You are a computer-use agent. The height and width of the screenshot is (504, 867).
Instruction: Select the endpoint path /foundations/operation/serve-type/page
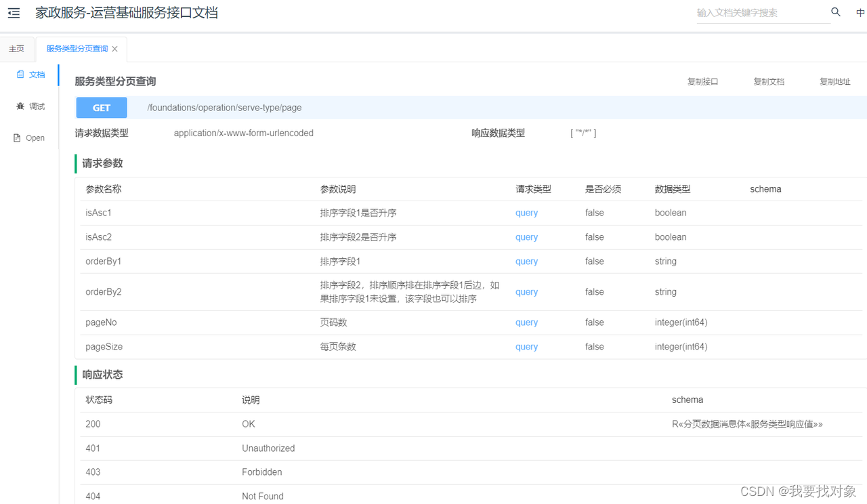tap(224, 108)
